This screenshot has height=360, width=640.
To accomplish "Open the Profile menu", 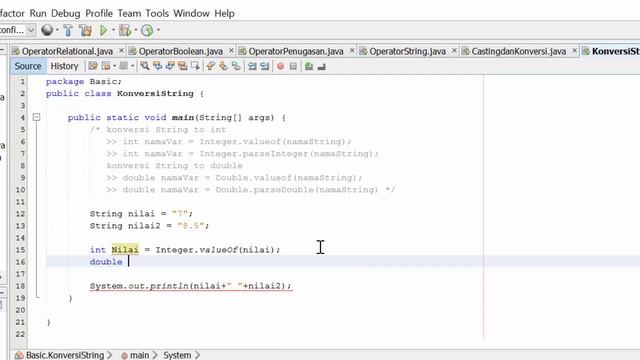I will coord(99,13).
